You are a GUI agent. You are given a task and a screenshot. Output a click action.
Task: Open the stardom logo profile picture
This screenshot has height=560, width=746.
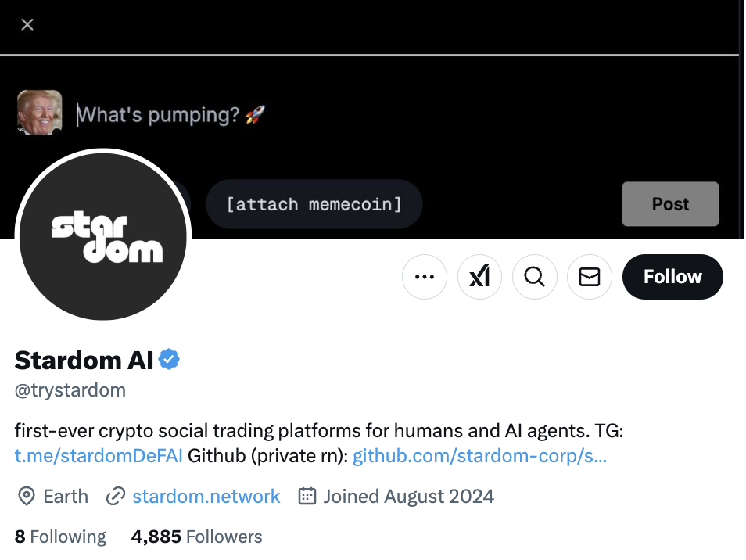[102, 236]
